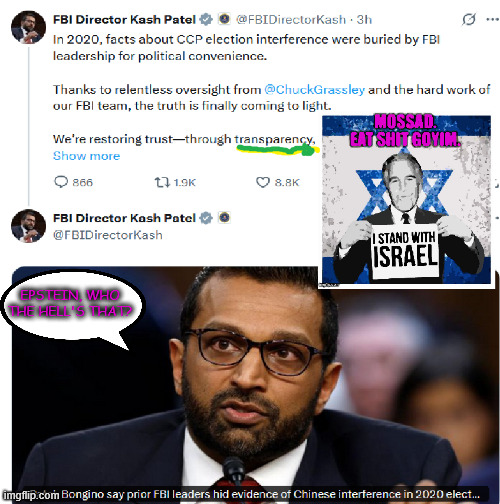Click the top blue verified checkmark badge

[206, 19]
